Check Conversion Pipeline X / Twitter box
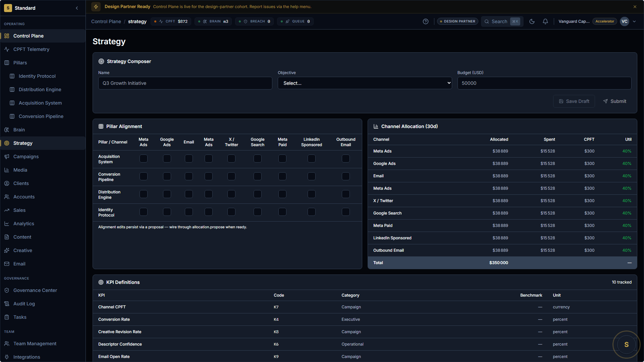This screenshot has width=644, height=362. (x=231, y=176)
